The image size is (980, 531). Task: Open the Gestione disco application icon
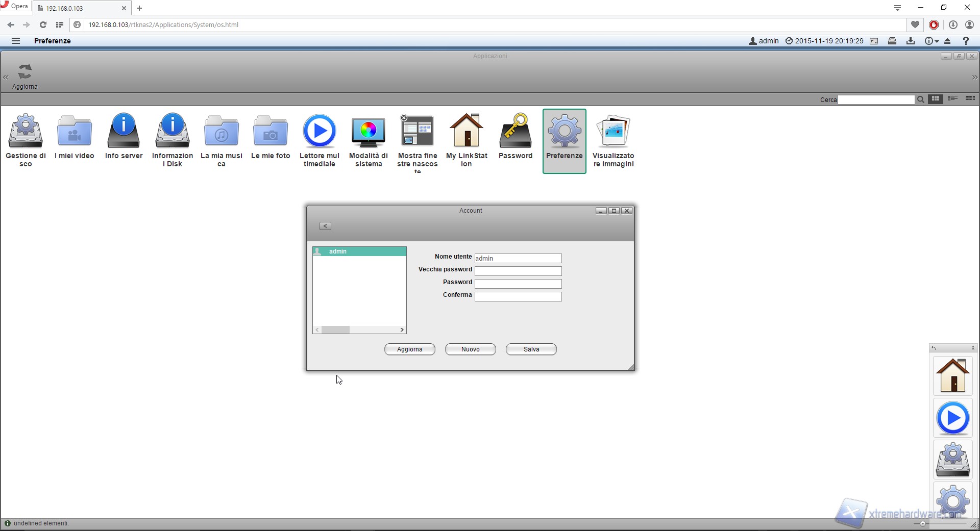[26, 131]
